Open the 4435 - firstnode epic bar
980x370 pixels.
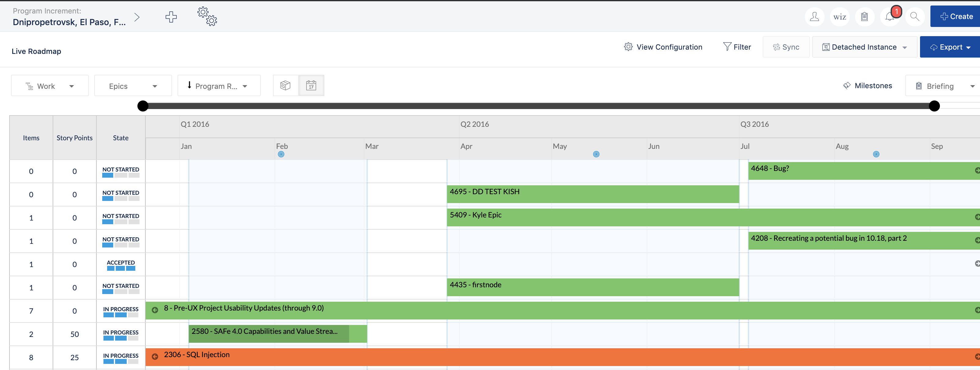593,287
